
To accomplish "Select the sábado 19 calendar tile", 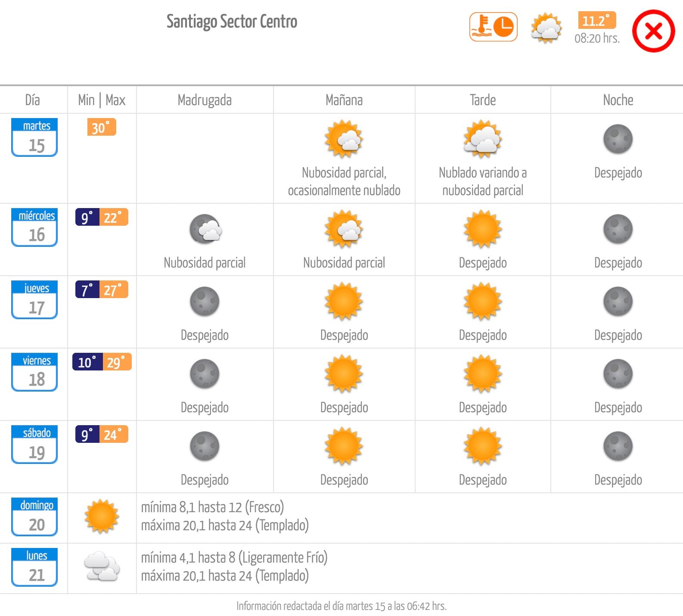I will 34,445.
